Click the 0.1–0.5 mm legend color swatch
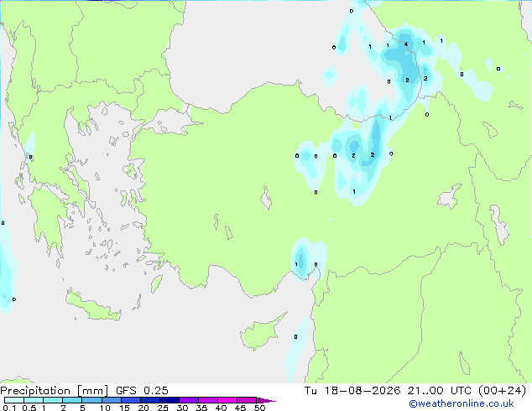The image size is (532, 411). 14,400
